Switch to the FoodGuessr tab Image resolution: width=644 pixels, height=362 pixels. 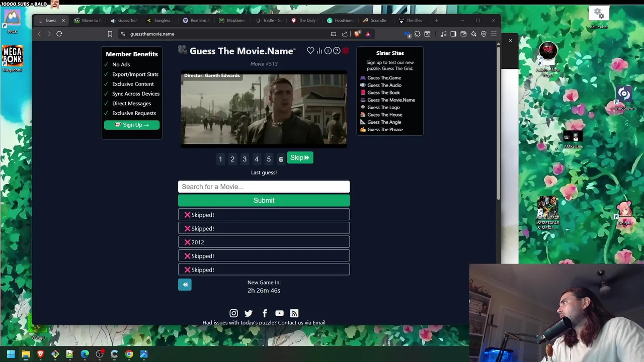pyautogui.click(x=341, y=21)
